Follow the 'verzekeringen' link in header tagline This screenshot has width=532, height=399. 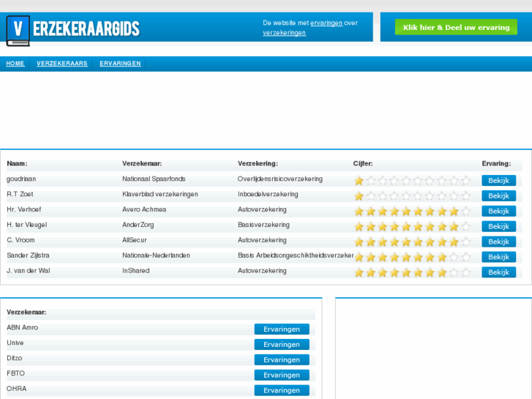point(285,33)
